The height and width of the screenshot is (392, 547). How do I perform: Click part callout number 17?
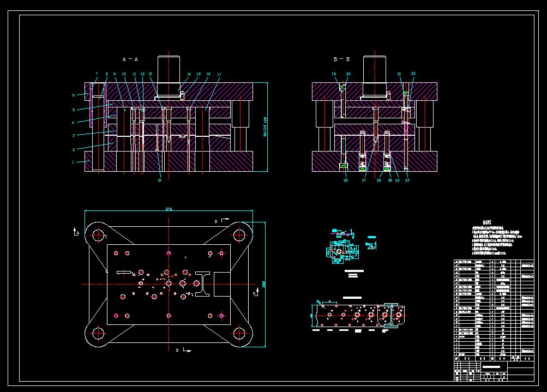(219, 74)
